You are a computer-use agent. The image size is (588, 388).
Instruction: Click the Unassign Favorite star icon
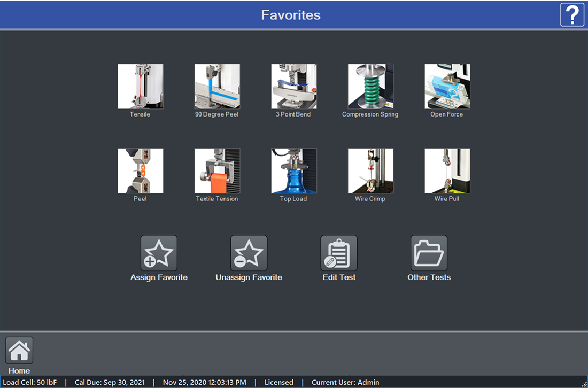[249, 253]
